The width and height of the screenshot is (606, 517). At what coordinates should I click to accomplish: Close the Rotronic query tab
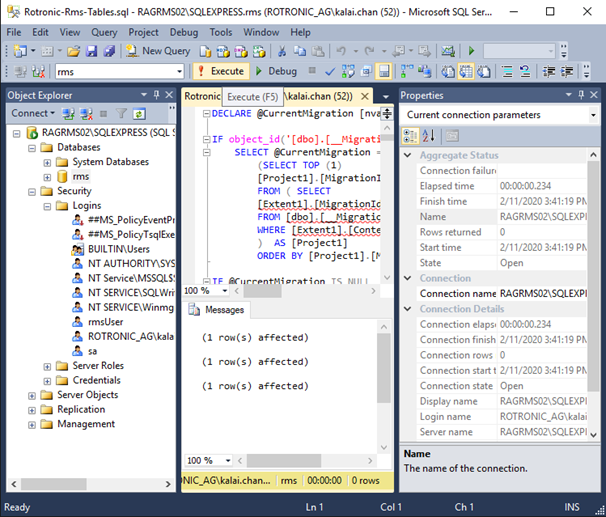tap(364, 97)
